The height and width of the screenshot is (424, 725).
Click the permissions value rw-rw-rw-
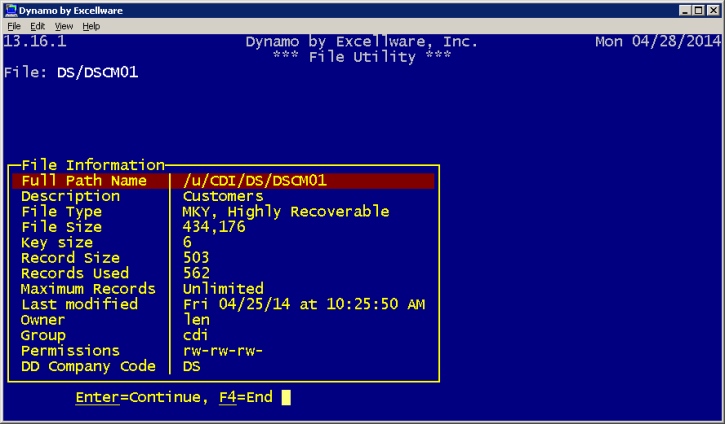tap(223, 351)
